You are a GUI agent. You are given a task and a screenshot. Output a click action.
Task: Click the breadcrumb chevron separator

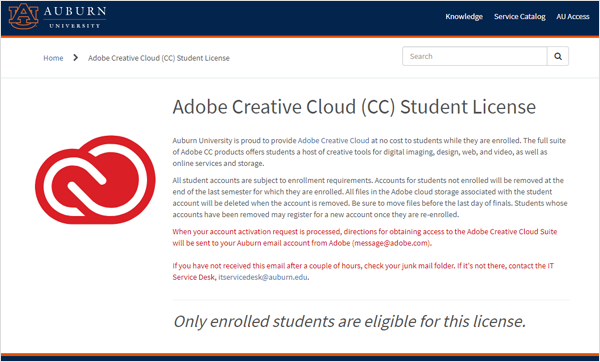point(75,57)
